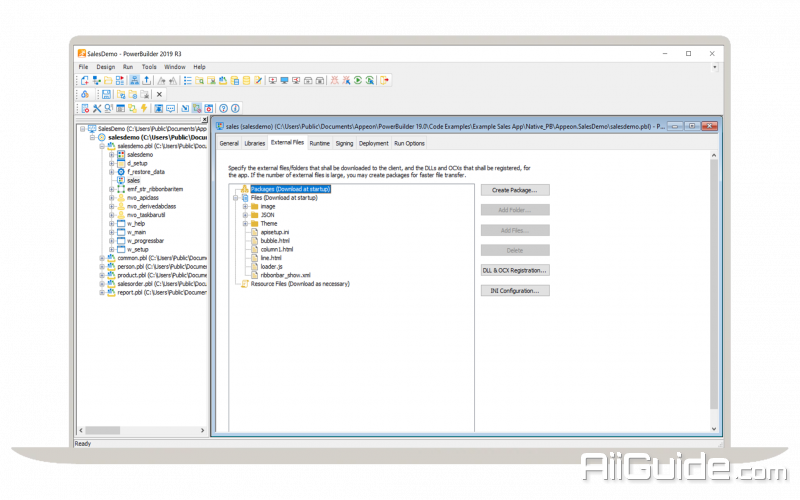Select f_restore_data in the system tree

click(x=146, y=172)
